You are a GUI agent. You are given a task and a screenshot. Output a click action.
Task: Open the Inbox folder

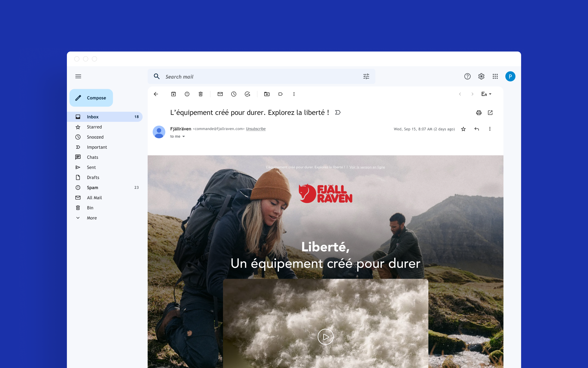(x=105, y=117)
